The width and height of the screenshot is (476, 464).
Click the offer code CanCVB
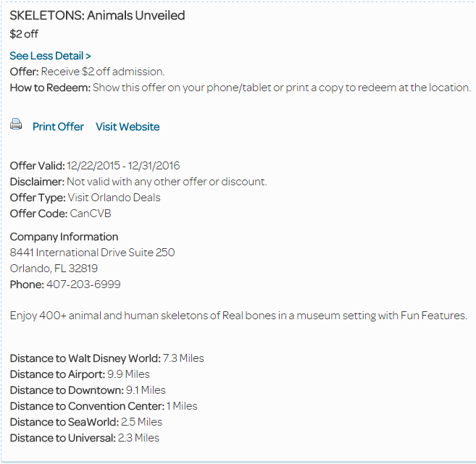[x=91, y=214]
